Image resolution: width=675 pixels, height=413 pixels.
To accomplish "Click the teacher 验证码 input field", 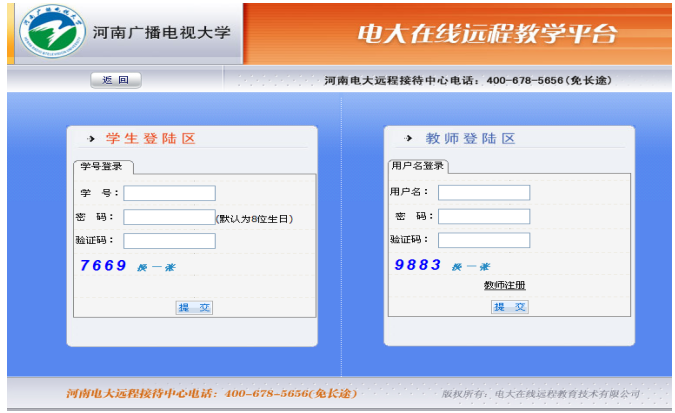I will [x=484, y=240].
